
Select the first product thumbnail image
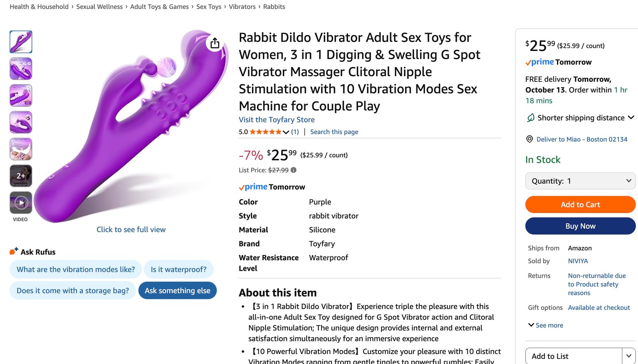tap(21, 42)
